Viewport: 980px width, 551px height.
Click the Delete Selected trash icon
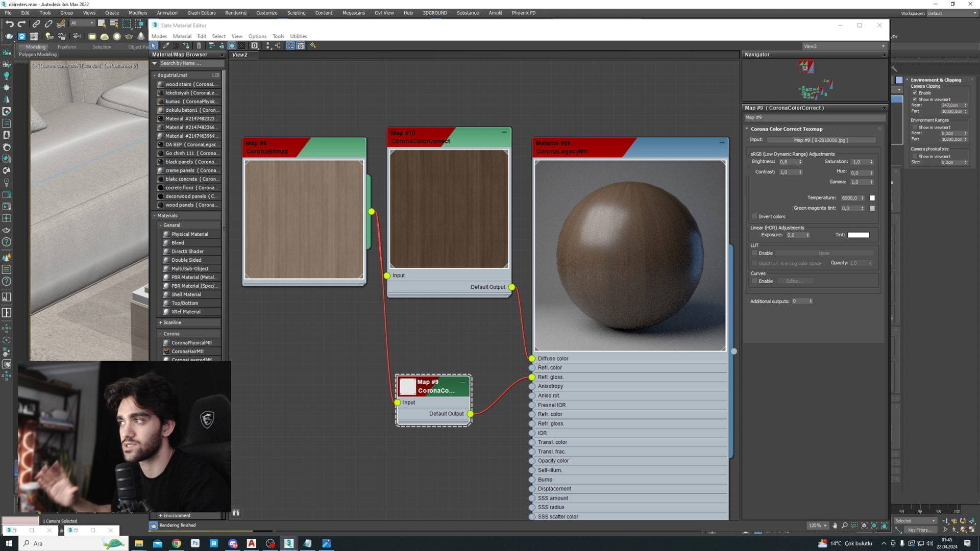click(x=199, y=46)
